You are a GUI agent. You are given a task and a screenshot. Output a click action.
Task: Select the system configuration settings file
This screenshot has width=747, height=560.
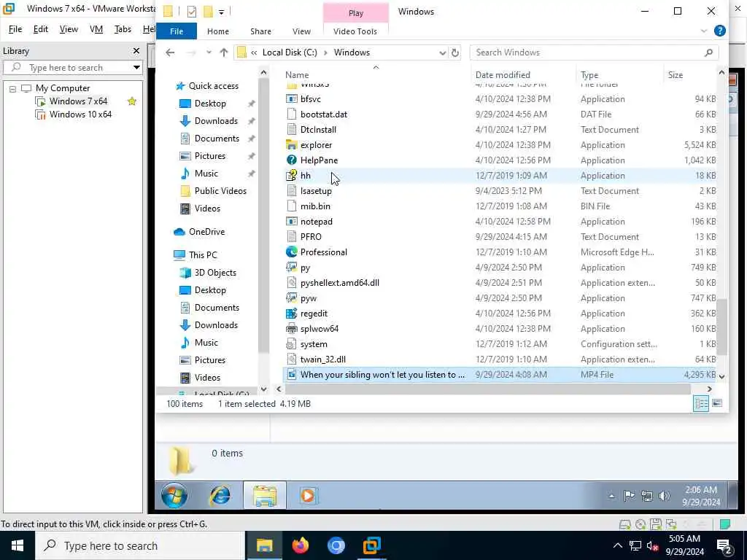pyautogui.click(x=314, y=344)
